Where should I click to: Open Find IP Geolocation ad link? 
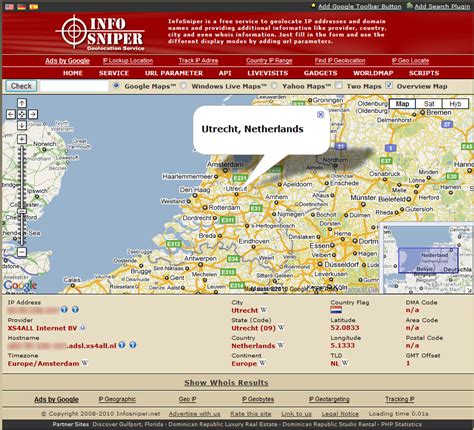tap(340, 60)
